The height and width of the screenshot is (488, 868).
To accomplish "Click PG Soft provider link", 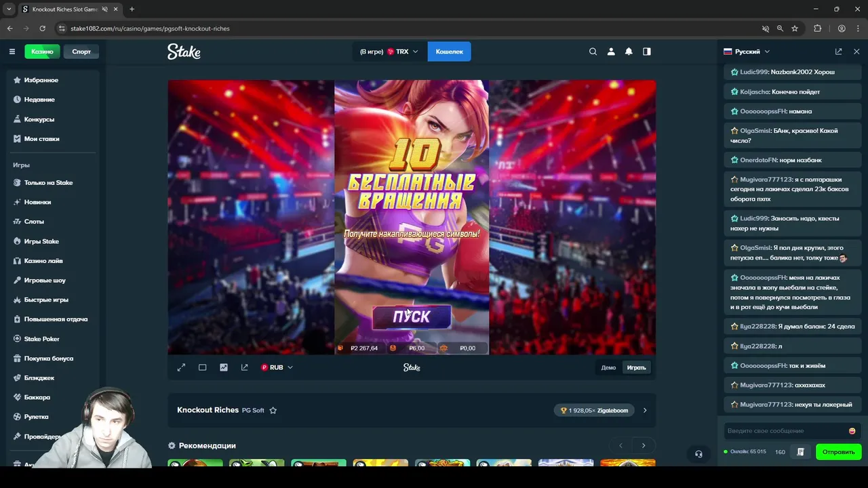I will point(253,410).
